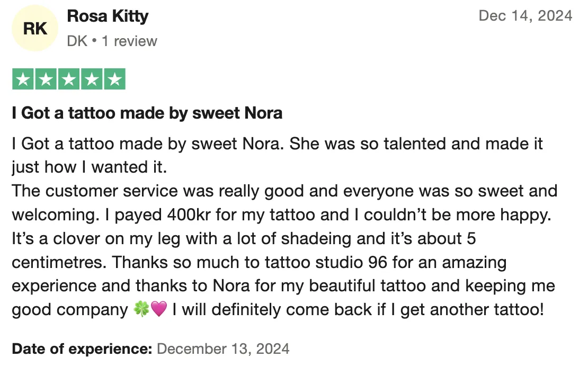Click the fourth green rating star
This screenshot has width=588, height=375.
[x=91, y=79]
